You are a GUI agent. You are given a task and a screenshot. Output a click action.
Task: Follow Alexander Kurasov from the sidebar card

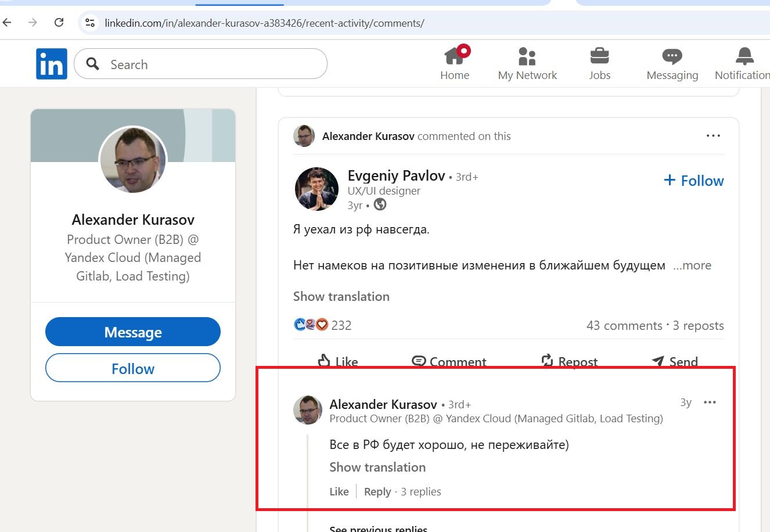tap(133, 368)
